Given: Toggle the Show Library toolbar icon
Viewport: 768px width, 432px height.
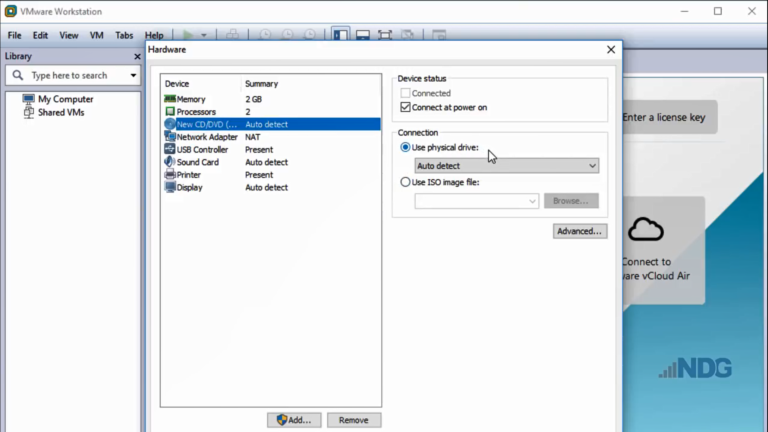Looking at the screenshot, I should (340, 35).
